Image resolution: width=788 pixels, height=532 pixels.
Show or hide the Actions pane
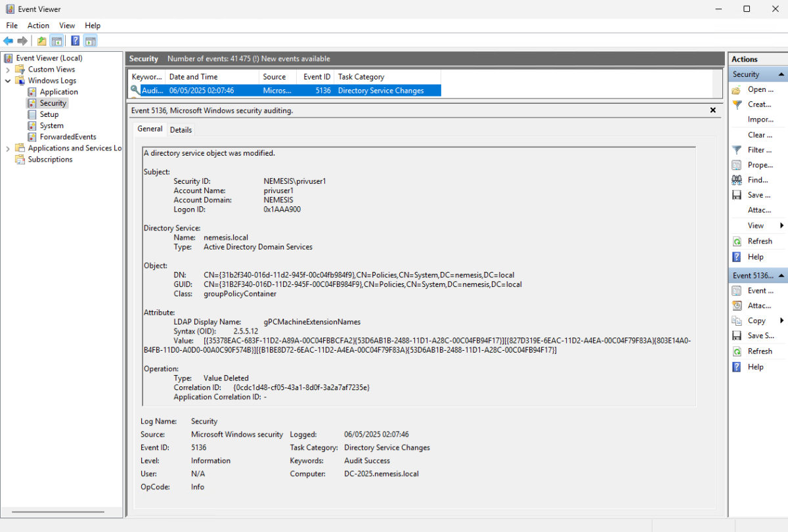coord(90,40)
